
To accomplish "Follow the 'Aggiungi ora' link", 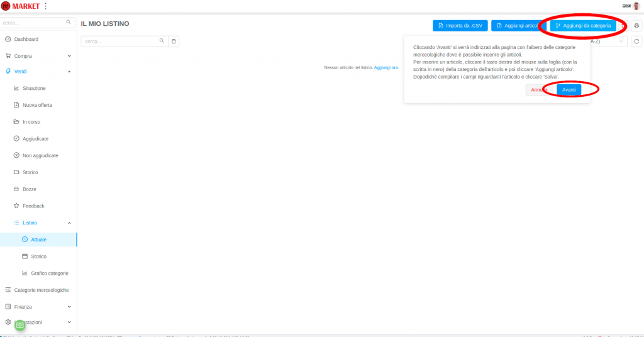I will coord(386,67).
